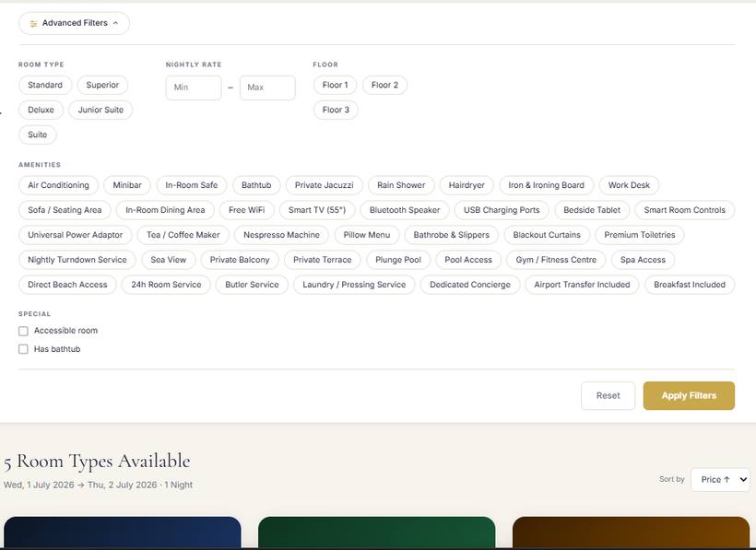Select Airport Transfer Included amenity
The image size is (756, 550).
[x=582, y=285]
